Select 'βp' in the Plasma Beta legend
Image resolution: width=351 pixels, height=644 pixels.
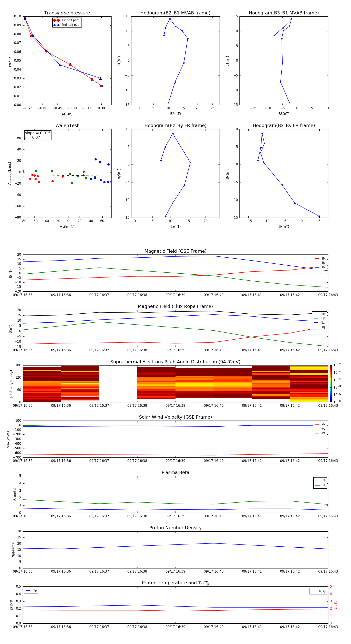coord(320,480)
